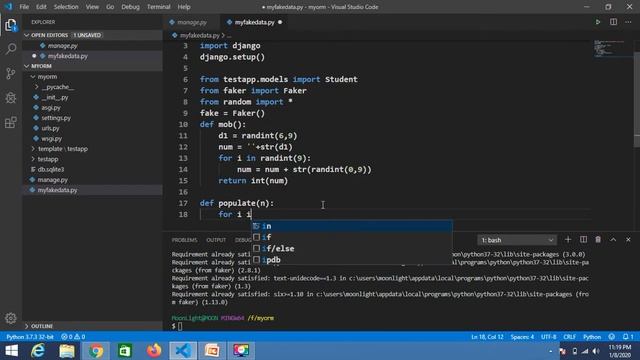Change language mode via Python
The width and height of the screenshot is (640, 360).
pos(592,337)
